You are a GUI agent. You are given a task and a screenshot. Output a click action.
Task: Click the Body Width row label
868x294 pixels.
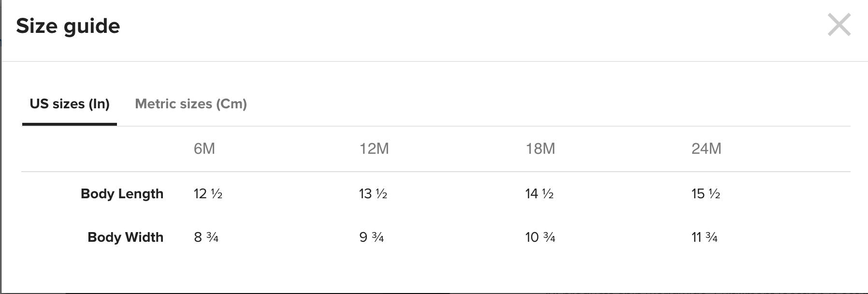coord(125,237)
